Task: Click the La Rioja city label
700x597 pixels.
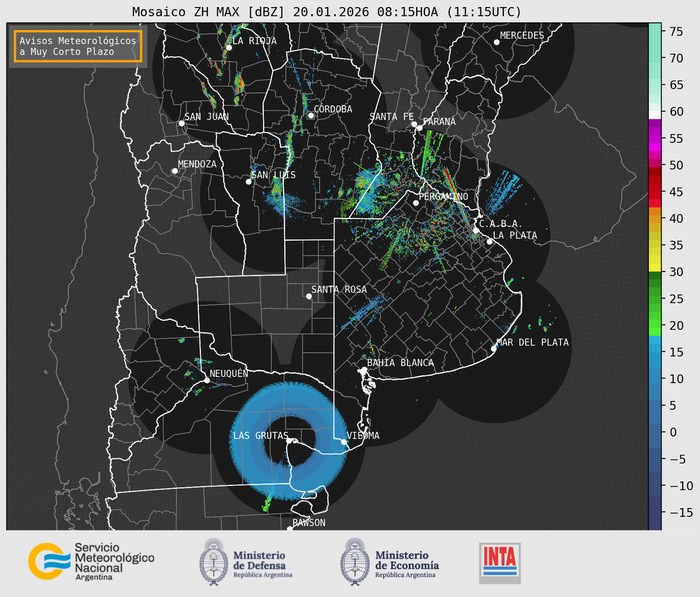Action: click(x=254, y=41)
